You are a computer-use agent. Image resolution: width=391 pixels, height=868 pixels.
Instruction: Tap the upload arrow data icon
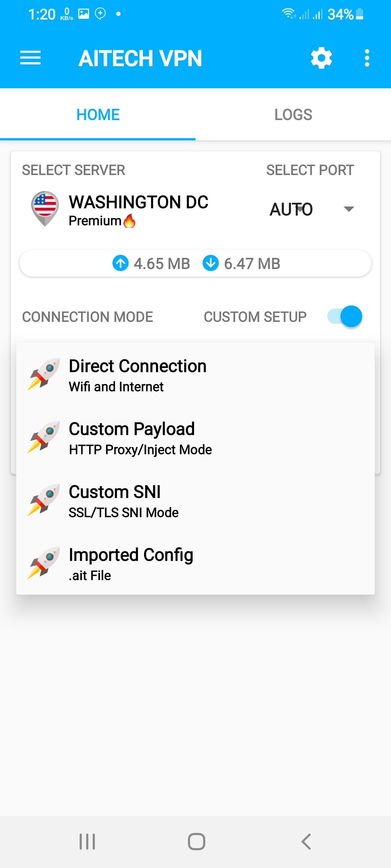pyautogui.click(x=121, y=263)
